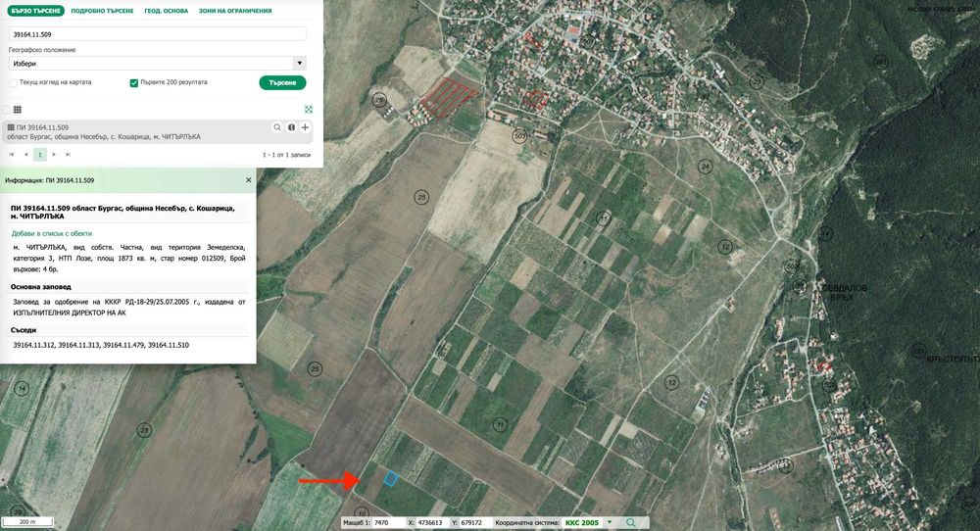This screenshot has height=531, width=980.
Task: Add result to object list with the plus icon
Action: click(305, 127)
